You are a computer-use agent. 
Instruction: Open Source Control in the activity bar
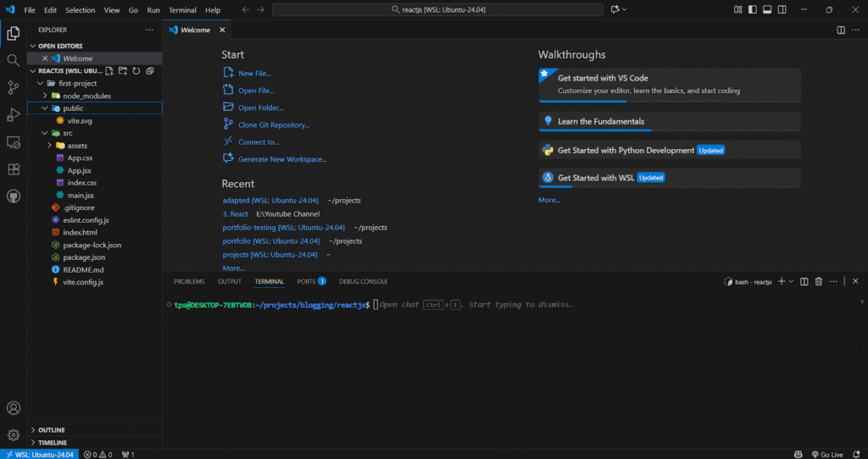point(13,87)
